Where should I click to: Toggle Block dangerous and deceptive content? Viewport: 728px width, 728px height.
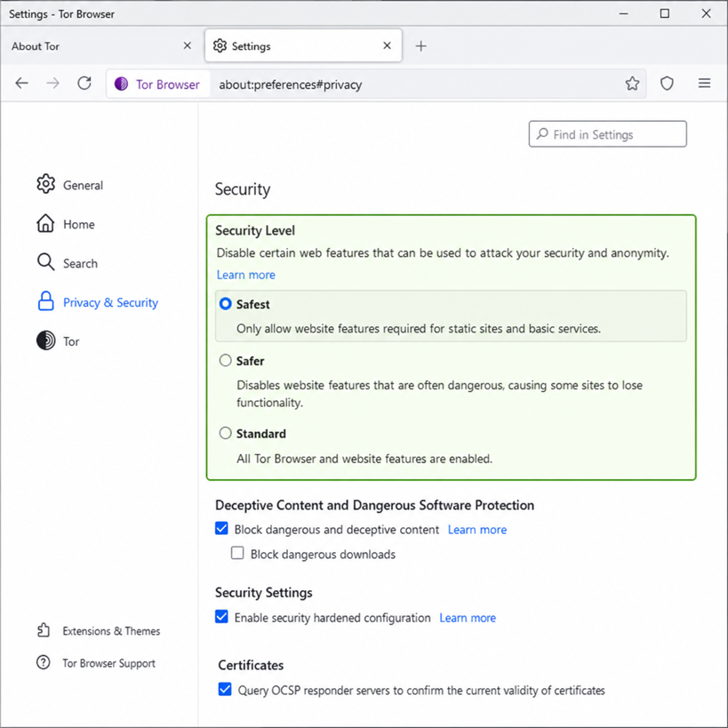tap(221, 528)
